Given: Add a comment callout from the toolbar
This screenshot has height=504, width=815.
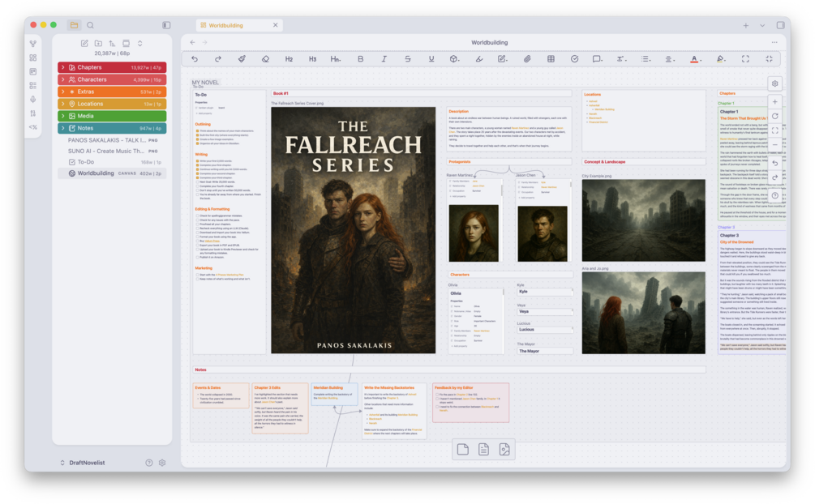Looking at the screenshot, I should tap(597, 59).
